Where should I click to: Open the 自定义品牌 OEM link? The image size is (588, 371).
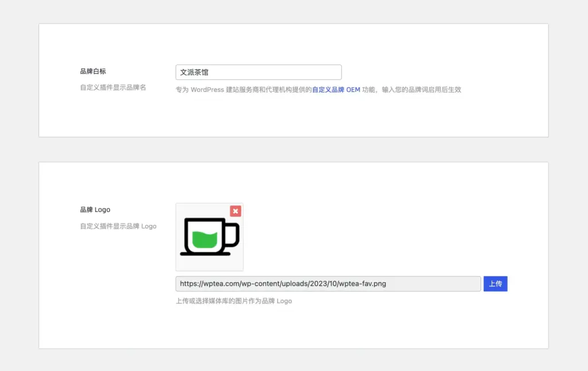tap(336, 90)
